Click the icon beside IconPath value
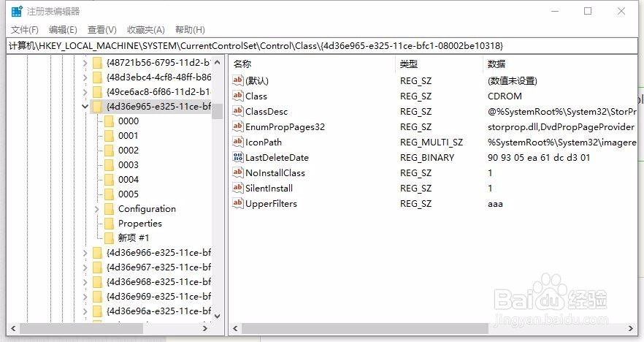This screenshot has height=342, width=644. coord(238,142)
